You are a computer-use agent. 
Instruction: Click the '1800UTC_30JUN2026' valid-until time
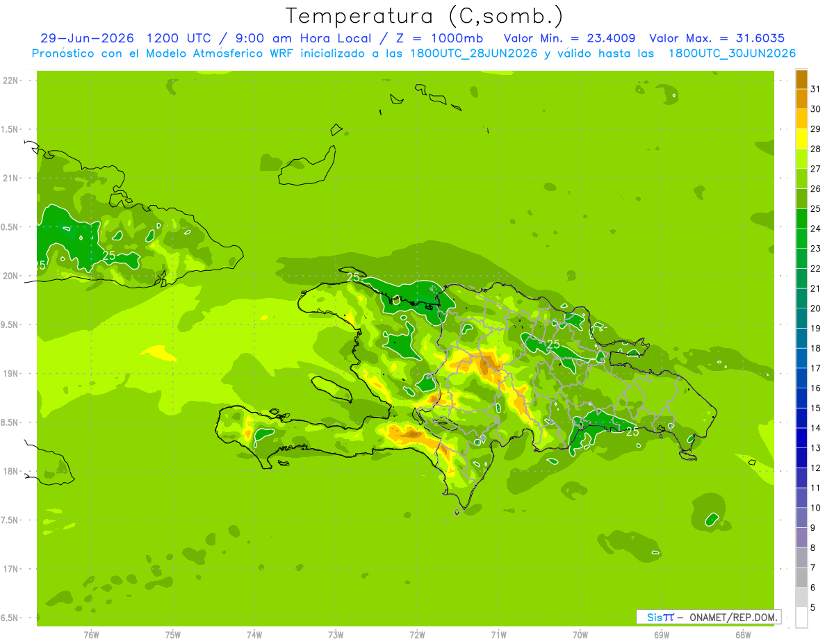click(x=732, y=53)
